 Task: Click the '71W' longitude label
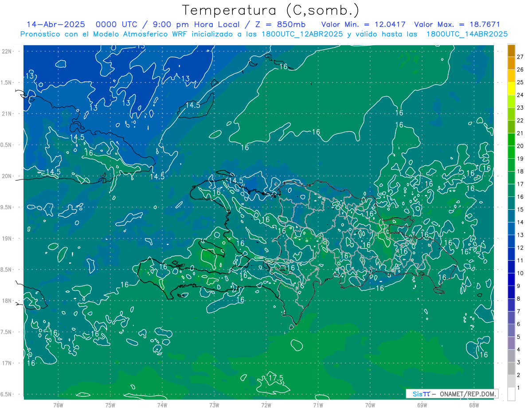pos(318,405)
